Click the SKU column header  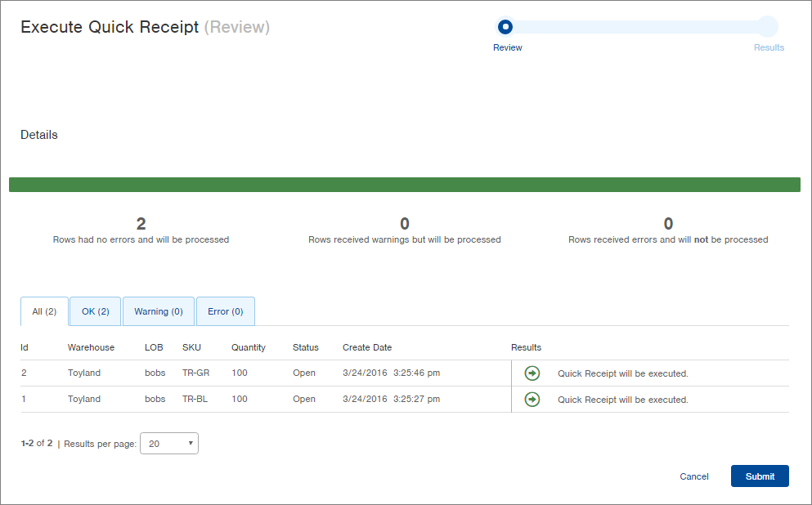click(x=191, y=348)
